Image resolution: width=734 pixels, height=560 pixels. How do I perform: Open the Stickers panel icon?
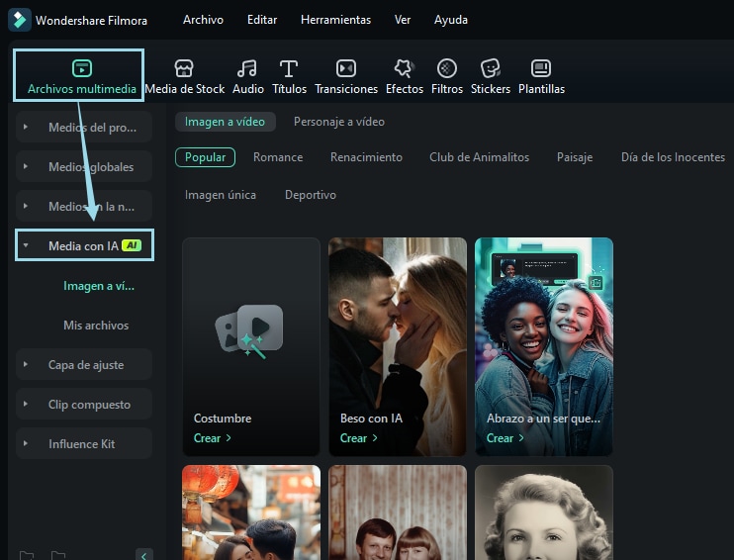click(x=491, y=68)
